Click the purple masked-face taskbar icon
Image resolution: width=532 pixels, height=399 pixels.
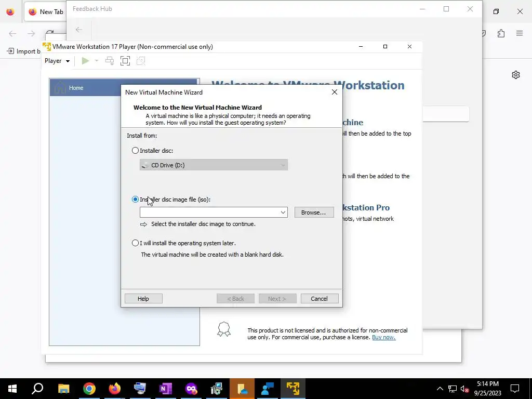click(191, 389)
